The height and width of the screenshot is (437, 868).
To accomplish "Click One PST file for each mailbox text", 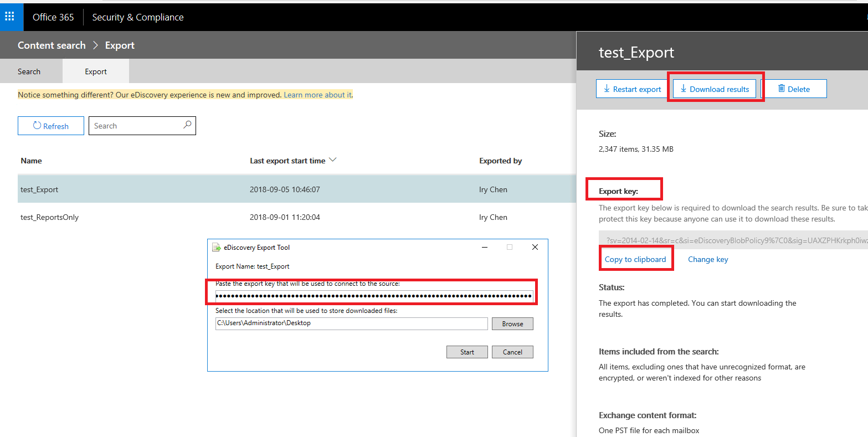I will click(649, 430).
